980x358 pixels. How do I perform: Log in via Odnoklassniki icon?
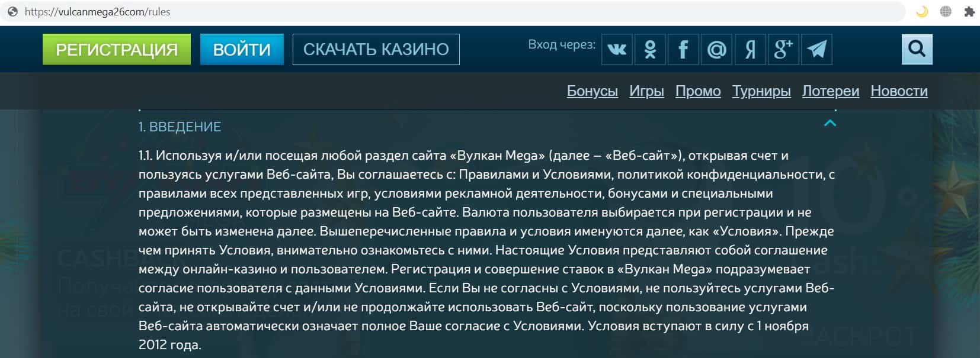[650, 49]
